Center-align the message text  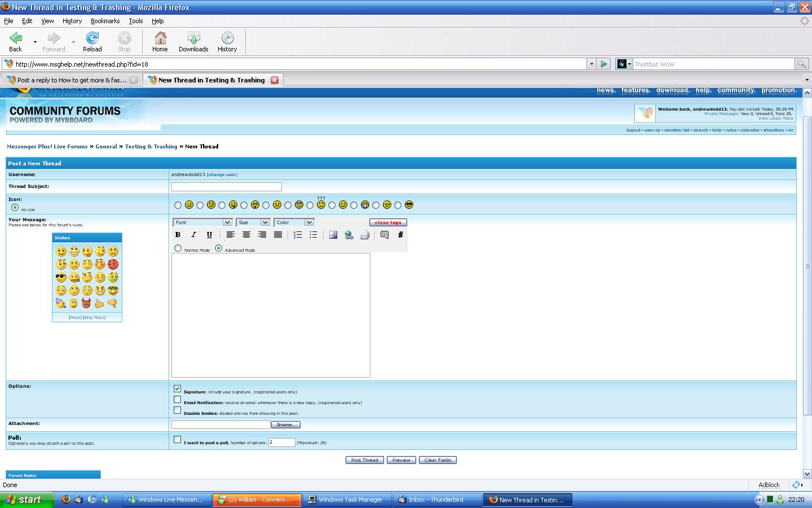[x=246, y=235]
